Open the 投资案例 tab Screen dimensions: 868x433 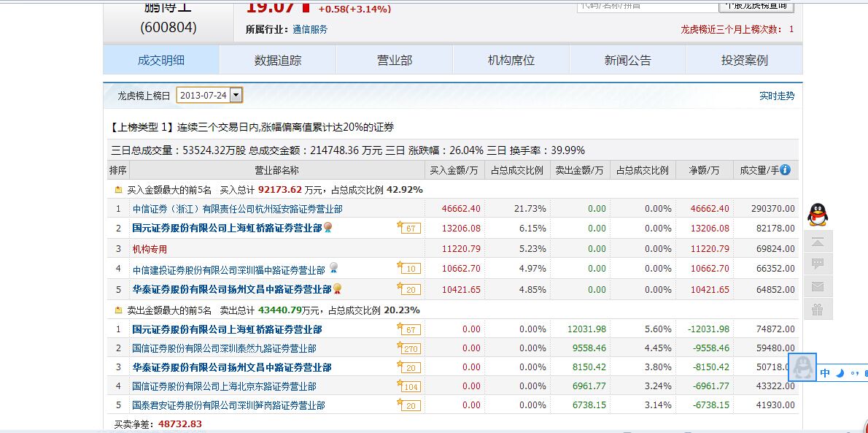745,60
